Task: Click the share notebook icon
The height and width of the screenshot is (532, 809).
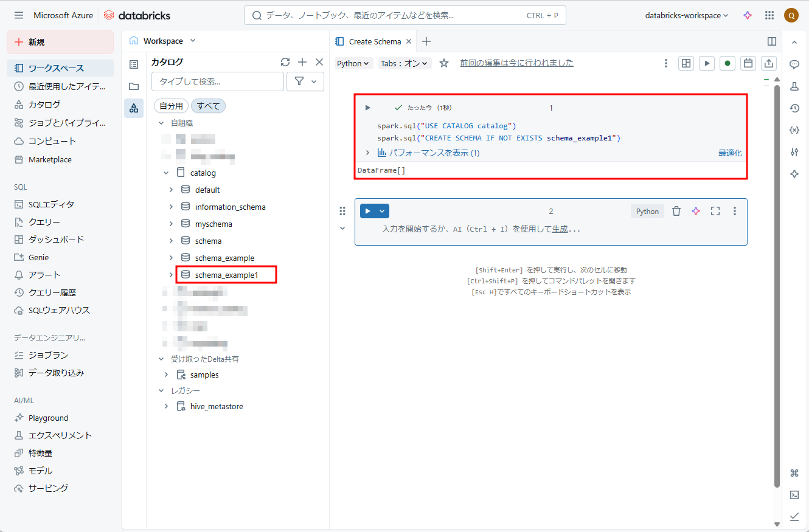Action: (769, 63)
